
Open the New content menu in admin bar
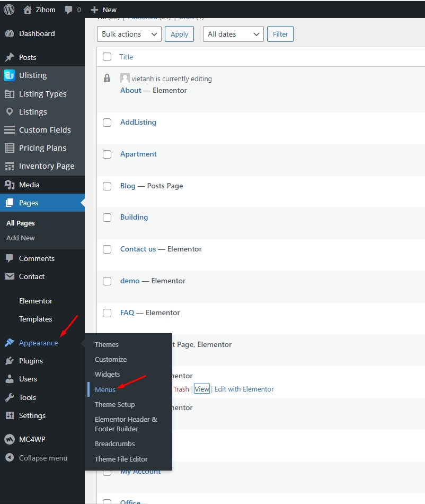coord(104,10)
